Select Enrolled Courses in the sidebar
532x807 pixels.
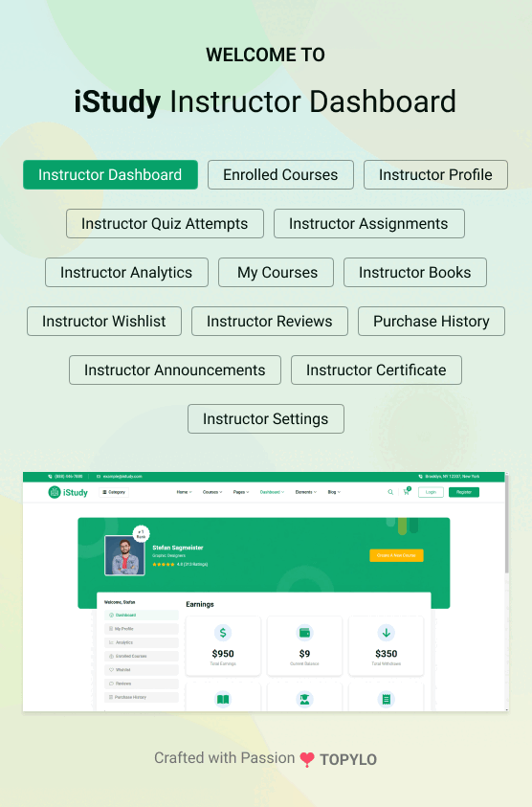click(x=142, y=656)
